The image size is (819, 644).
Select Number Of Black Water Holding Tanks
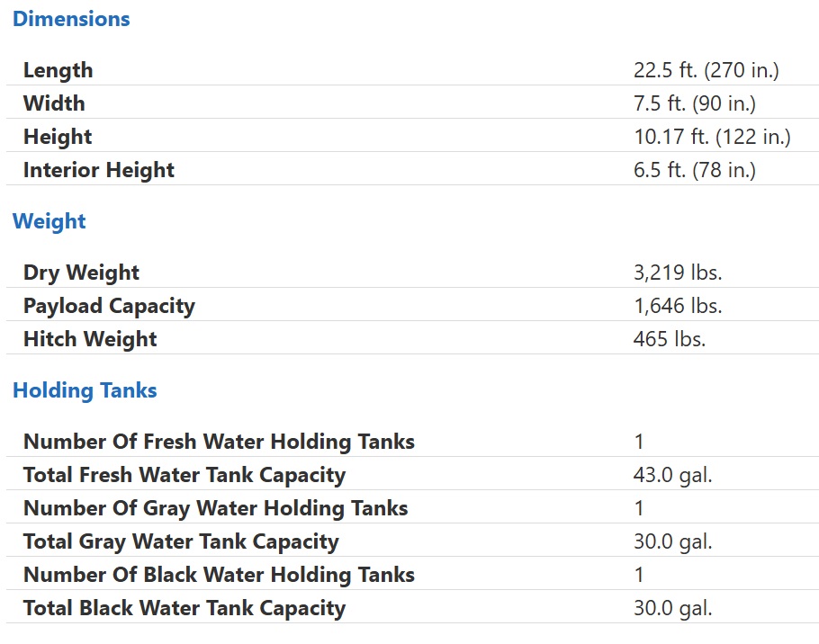tap(219, 575)
